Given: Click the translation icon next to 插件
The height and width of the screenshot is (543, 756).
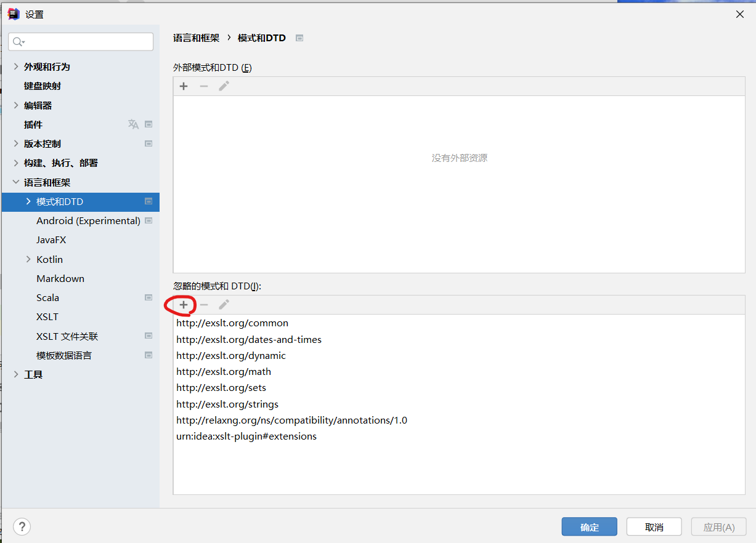Looking at the screenshot, I should (133, 124).
